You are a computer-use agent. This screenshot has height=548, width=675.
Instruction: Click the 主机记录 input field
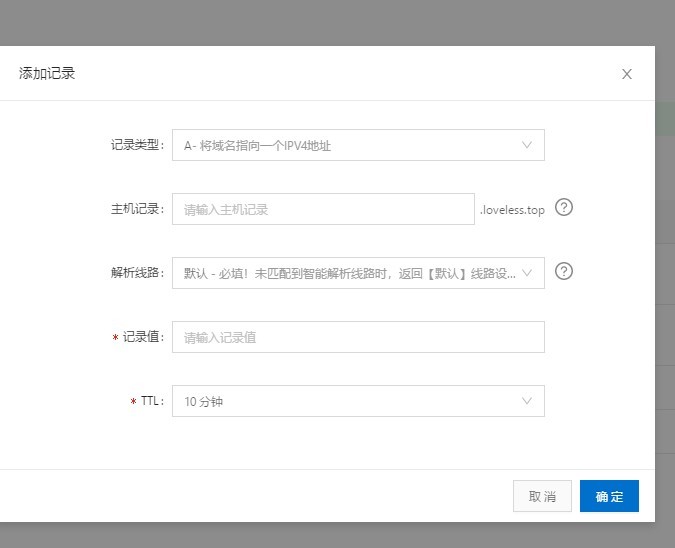pos(323,209)
